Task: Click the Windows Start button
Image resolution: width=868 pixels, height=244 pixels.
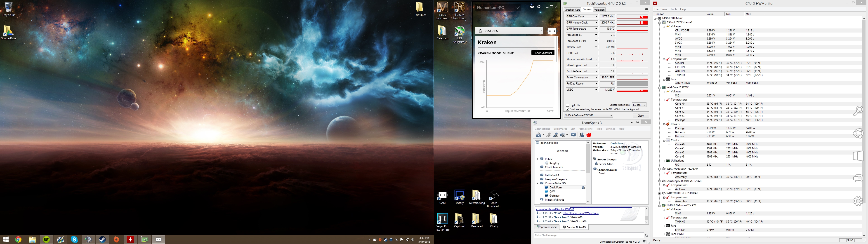Action: 5,240
